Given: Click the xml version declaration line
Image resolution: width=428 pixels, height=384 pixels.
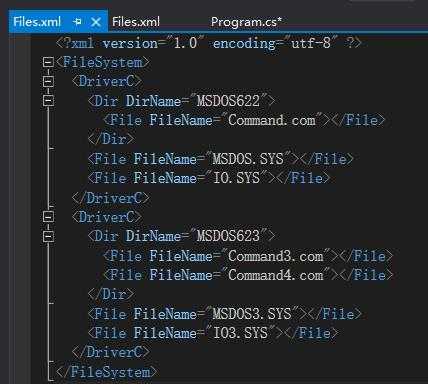Looking at the screenshot, I should (x=209, y=43).
